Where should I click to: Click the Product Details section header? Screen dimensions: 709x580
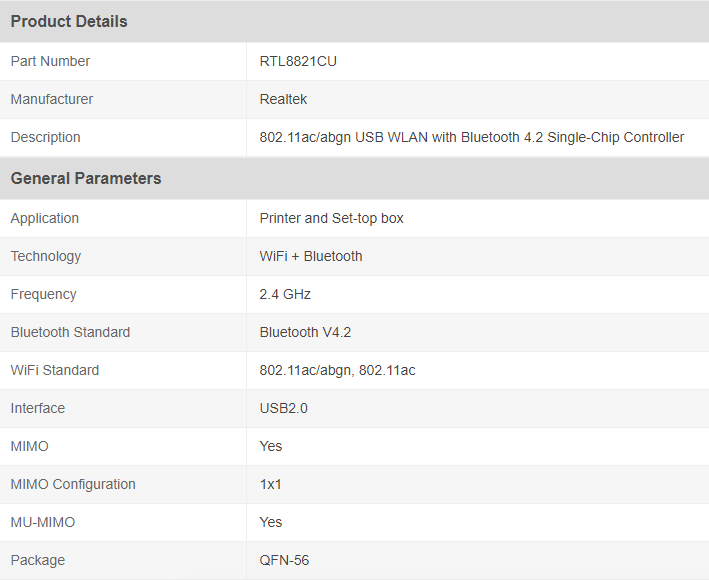pyautogui.click(x=69, y=21)
